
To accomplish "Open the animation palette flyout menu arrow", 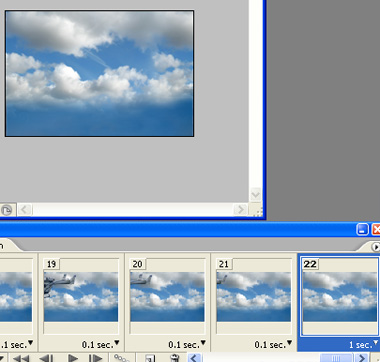I will (x=376, y=247).
